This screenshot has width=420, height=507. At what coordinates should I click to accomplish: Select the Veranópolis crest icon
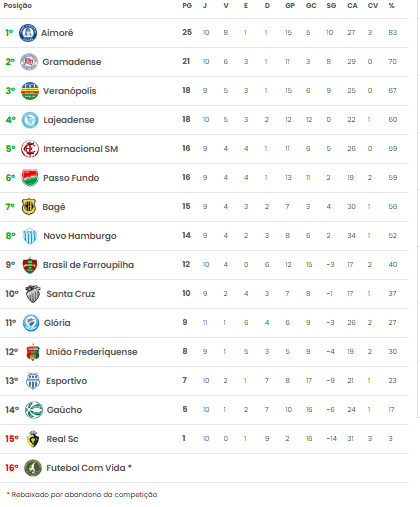[30, 91]
